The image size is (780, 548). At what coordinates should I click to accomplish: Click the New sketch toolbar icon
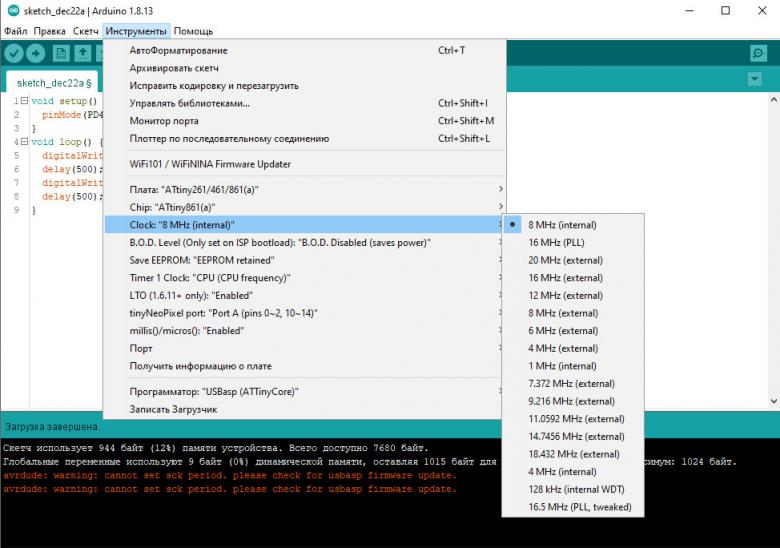[x=61, y=53]
